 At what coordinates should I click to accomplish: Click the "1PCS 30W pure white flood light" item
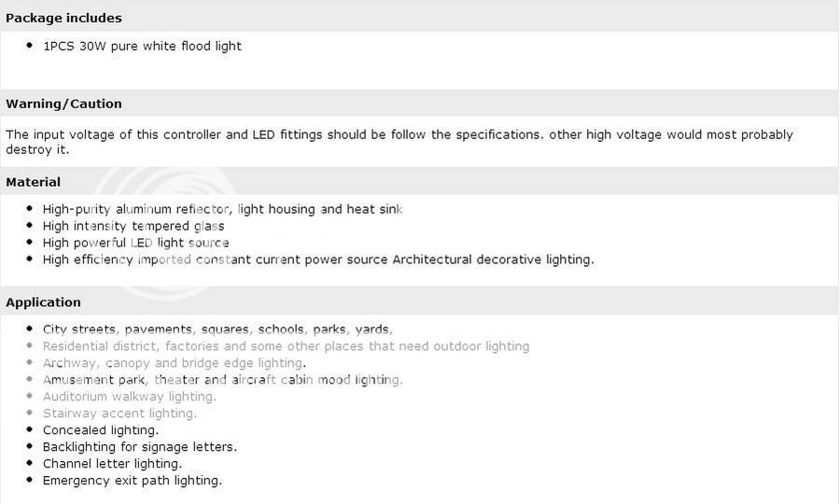pos(142,46)
